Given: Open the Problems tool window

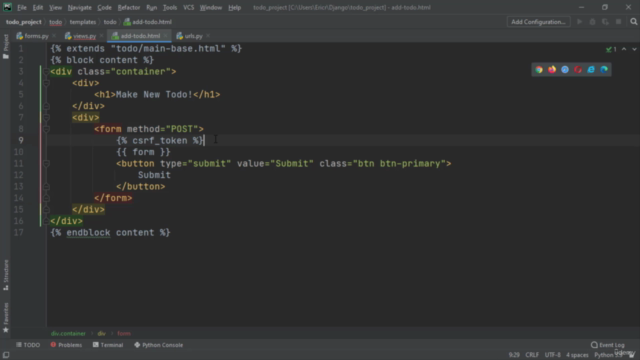Looking at the screenshot, I should coord(66,345).
